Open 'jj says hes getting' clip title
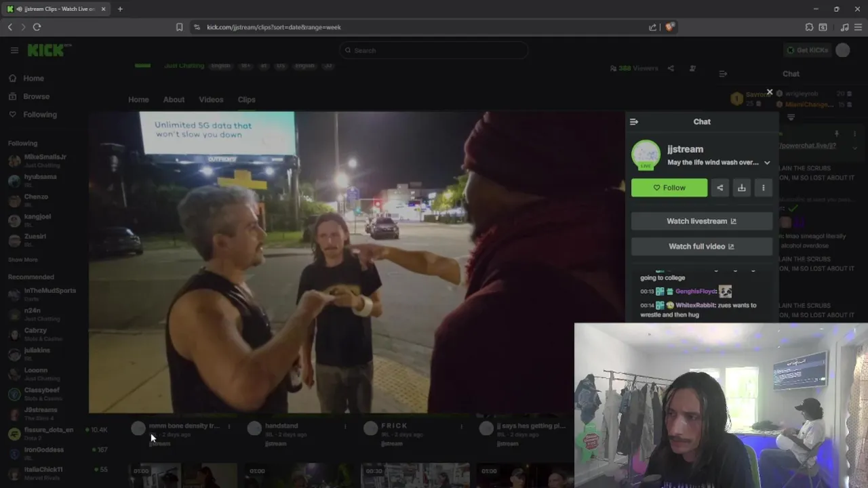 [x=531, y=426]
